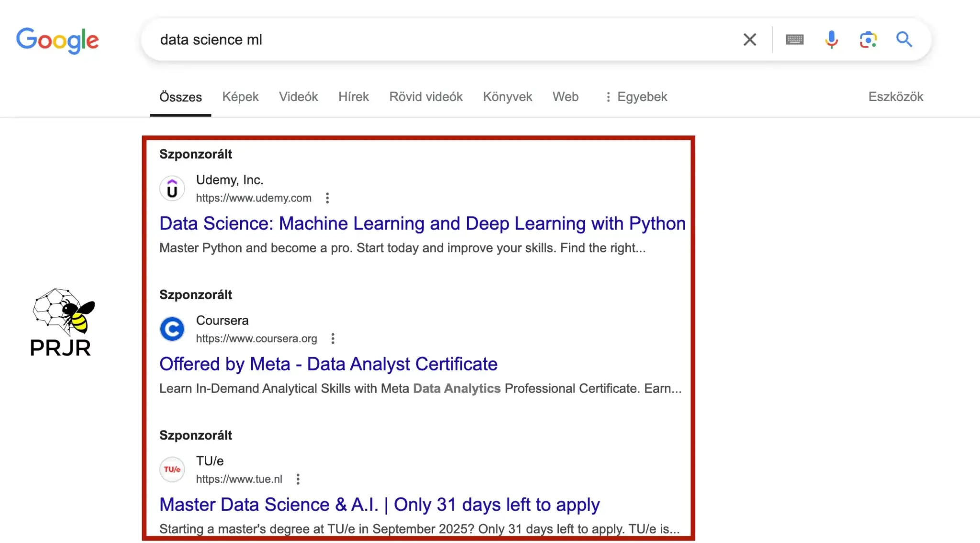Click the Master Python and become a pro description
The image size is (980, 543).
click(402, 248)
